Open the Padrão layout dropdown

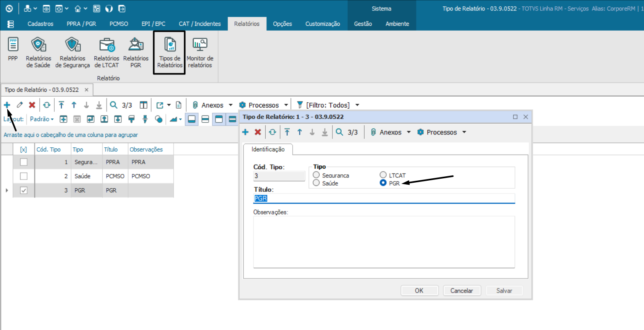tap(42, 119)
